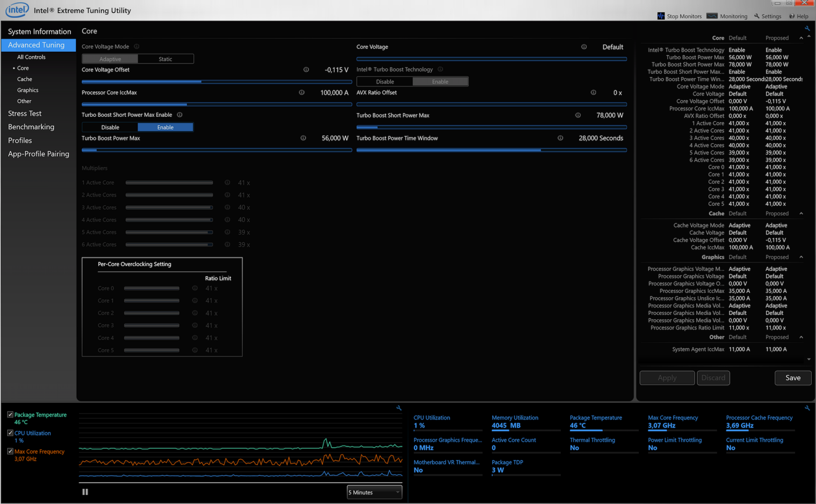This screenshot has height=504, width=816.
Task: Click info icon next to Core Voltage Offset
Action: 306,70
